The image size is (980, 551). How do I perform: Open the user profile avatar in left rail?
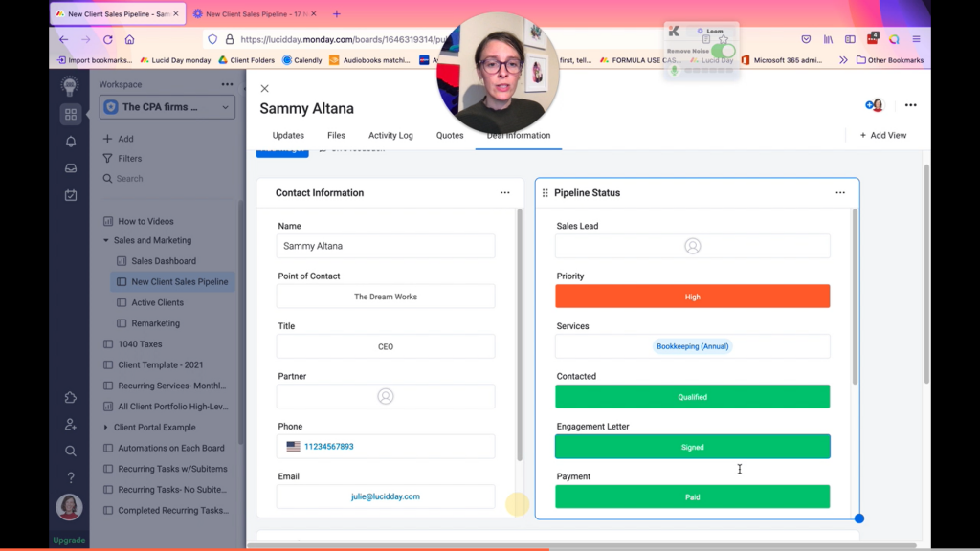[x=69, y=507]
